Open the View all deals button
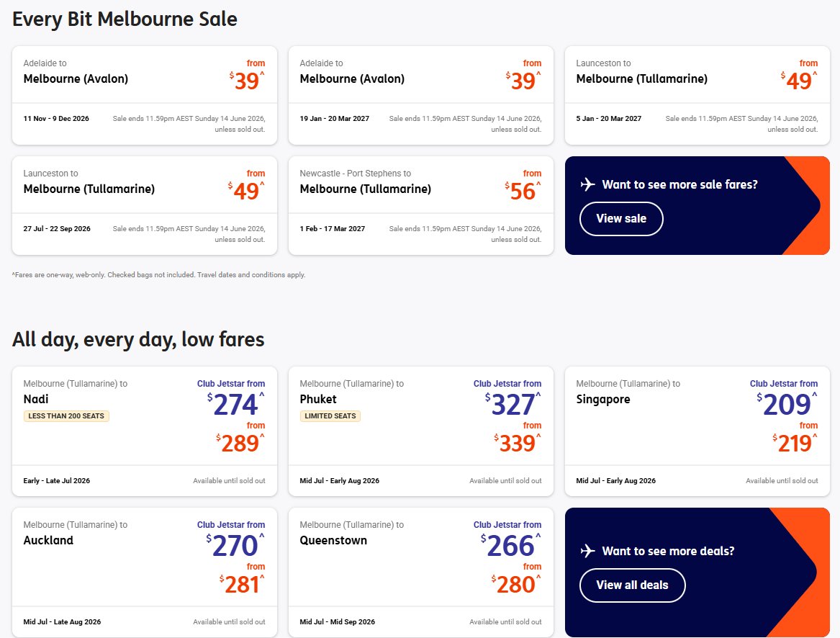Screen dimensions: 840x638 click(x=632, y=585)
